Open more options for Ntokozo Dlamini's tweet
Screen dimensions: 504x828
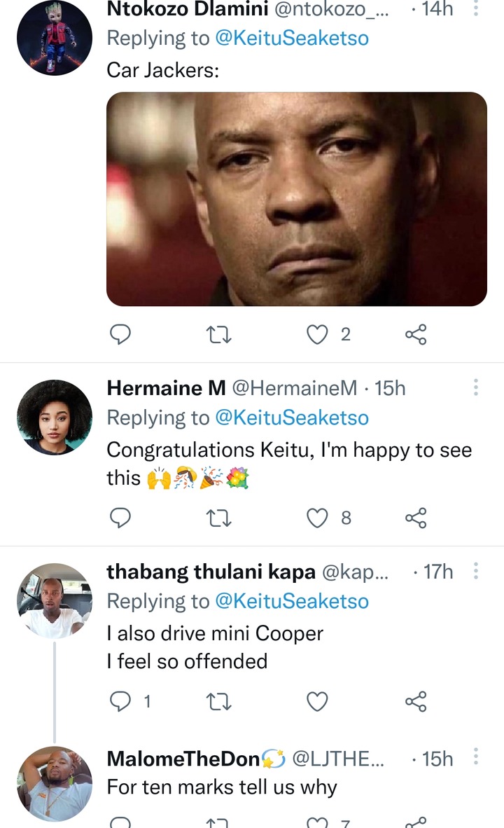pyautogui.click(x=475, y=8)
